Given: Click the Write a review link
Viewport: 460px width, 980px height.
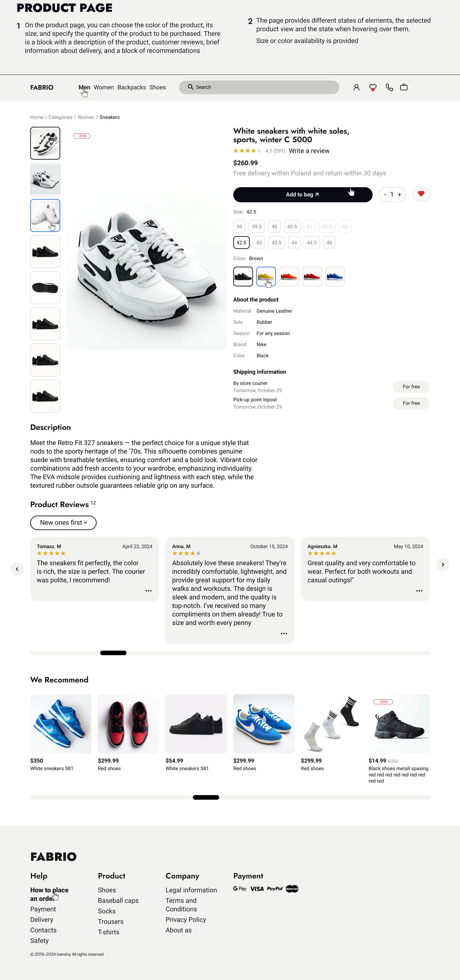Looking at the screenshot, I should (x=309, y=151).
